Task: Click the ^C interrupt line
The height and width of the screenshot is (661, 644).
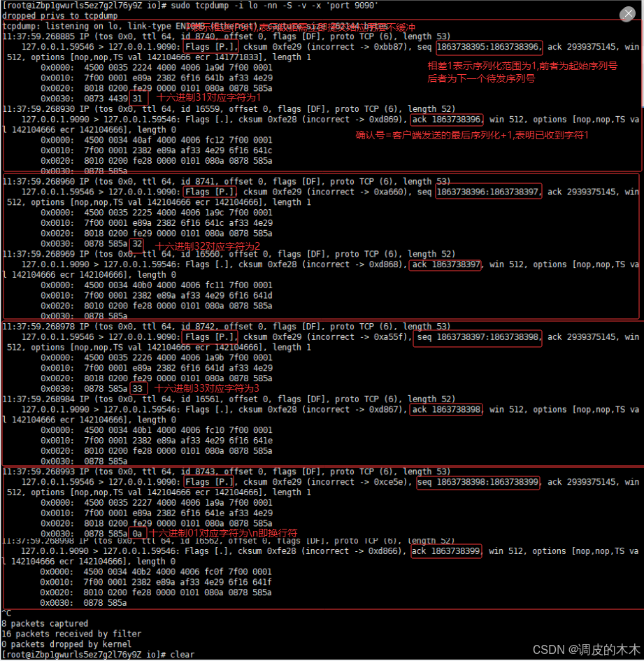Action: pyautogui.click(x=6, y=613)
